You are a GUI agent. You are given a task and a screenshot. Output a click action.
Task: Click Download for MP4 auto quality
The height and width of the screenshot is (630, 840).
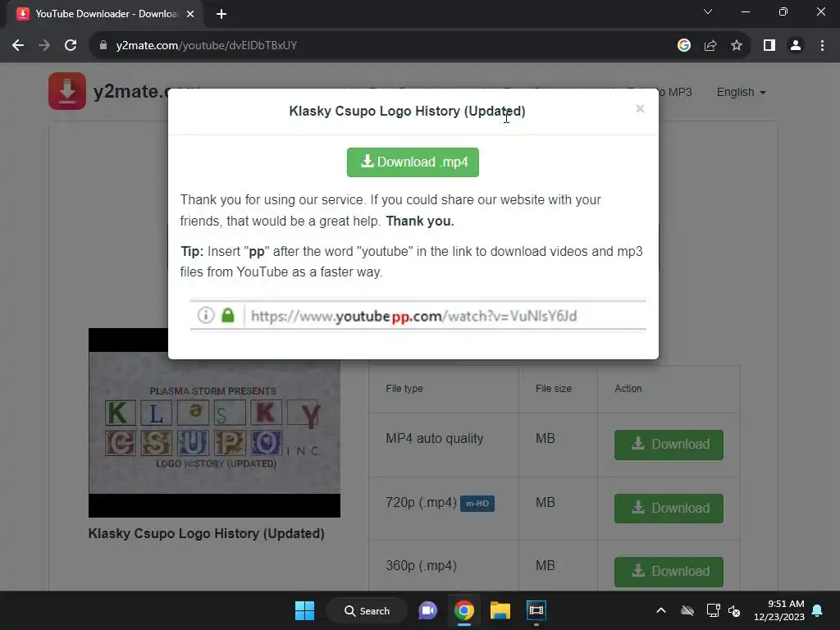tap(669, 445)
